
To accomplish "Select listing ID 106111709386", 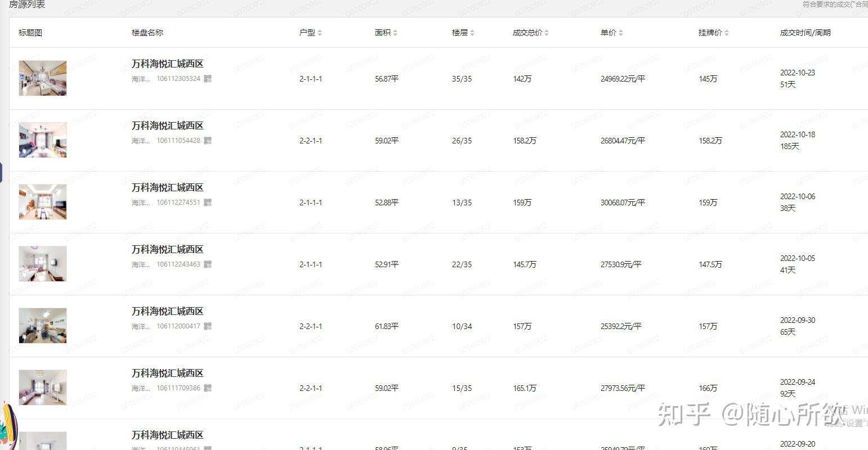I will tap(178, 388).
